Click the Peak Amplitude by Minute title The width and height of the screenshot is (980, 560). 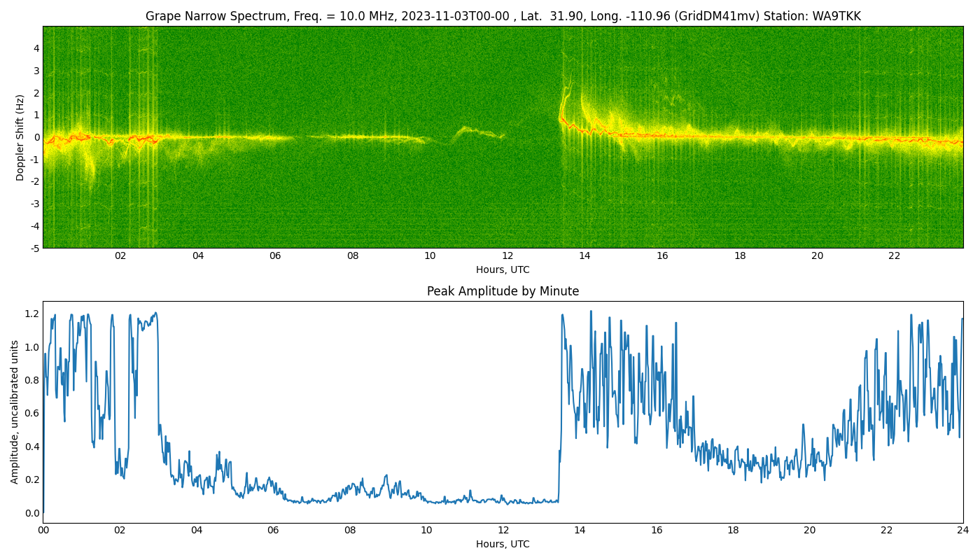pyautogui.click(x=503, y=291)
